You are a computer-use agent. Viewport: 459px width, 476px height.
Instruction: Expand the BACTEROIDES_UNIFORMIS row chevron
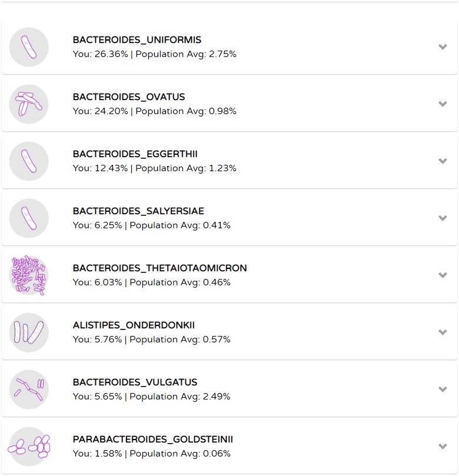click(443, 47)
